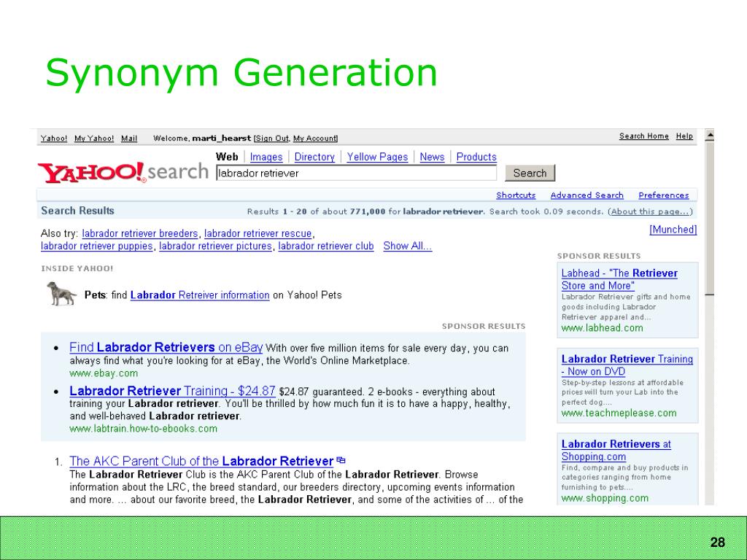The height and width of the screenshot is (560, 747).
Task: Try labrador retriever club suggestion
Action: click(x=326, y=246)
